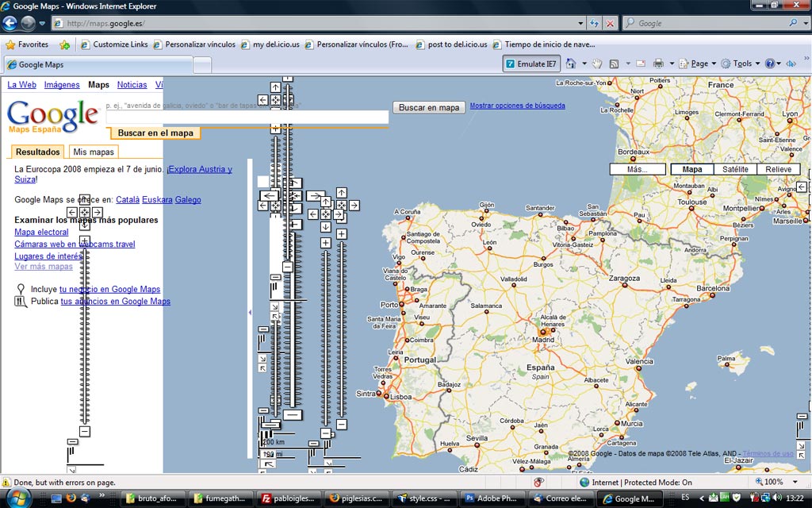Click the status bar error warning icon
Image resolution: width=812 pixels, height=508 pixels.
pyautogui.click(x=6, y=482)
